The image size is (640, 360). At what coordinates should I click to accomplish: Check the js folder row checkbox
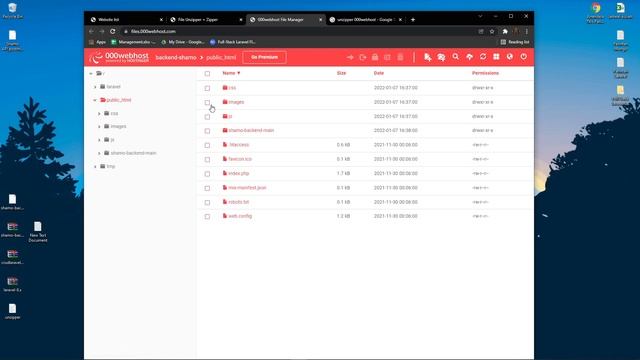tap(207, 117)
